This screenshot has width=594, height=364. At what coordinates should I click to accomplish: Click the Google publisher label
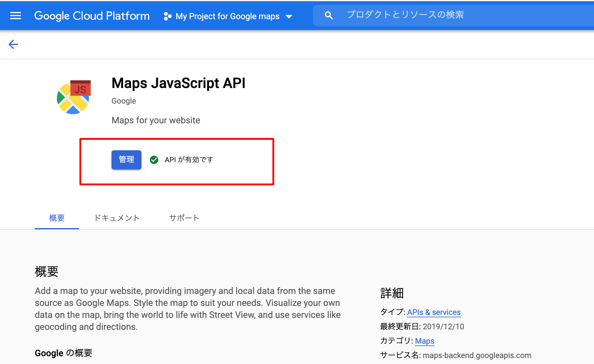click(x=124, y=101)
